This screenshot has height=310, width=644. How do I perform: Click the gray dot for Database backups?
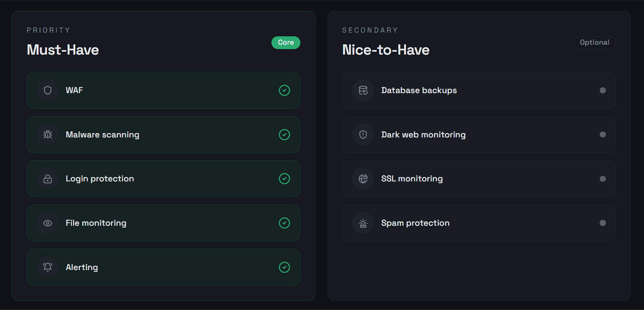tap(603, 90)
